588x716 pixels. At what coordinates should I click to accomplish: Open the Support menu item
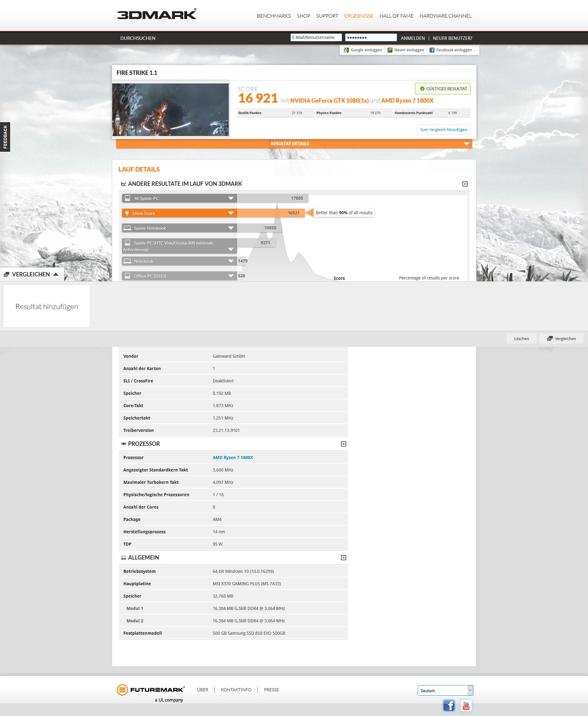click(327, 16)
